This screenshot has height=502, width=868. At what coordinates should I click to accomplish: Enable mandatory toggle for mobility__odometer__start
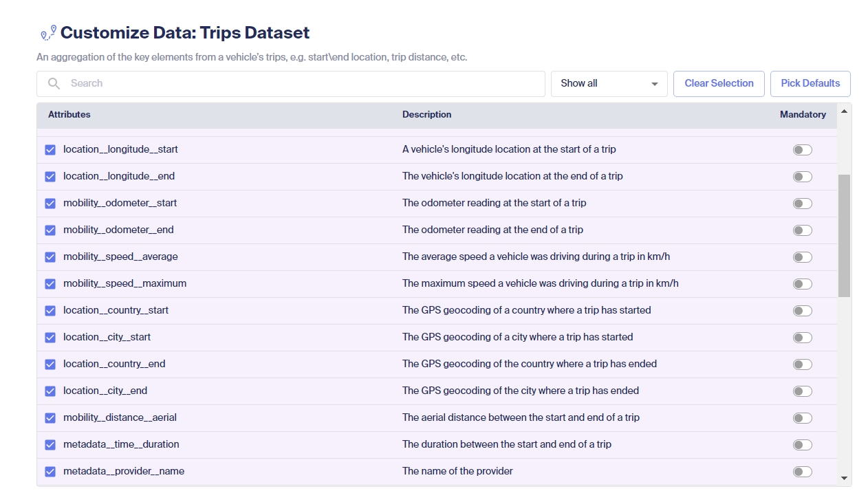point(802,204)
